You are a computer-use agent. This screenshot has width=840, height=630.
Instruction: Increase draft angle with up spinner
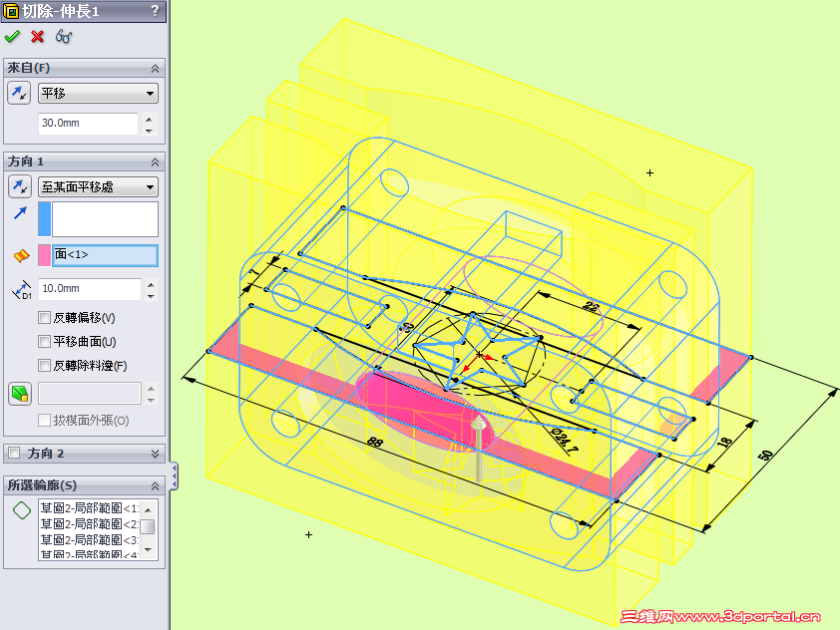[151, 388]
